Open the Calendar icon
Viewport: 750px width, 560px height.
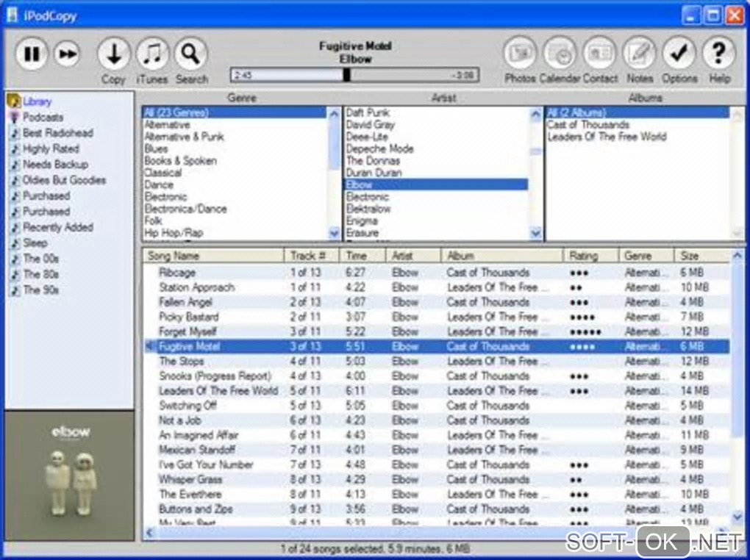(560, 53)
